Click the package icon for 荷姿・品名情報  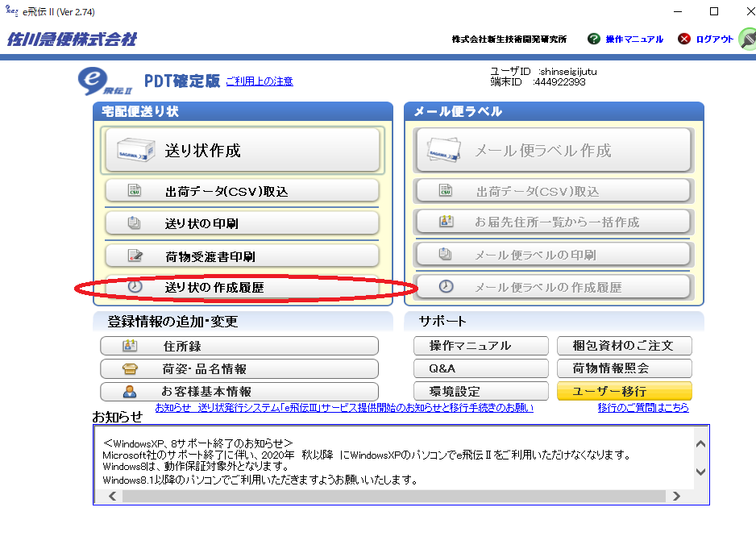130,369
